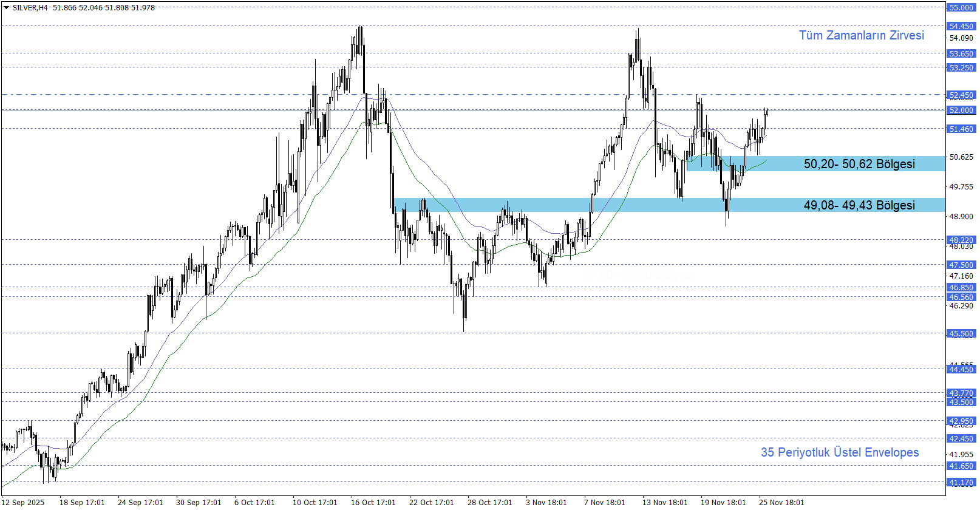Select the 'Tüm Zamanların Zirvesi' text label
This screenshot has width=980, height=510.
click(x=861, y=35)
